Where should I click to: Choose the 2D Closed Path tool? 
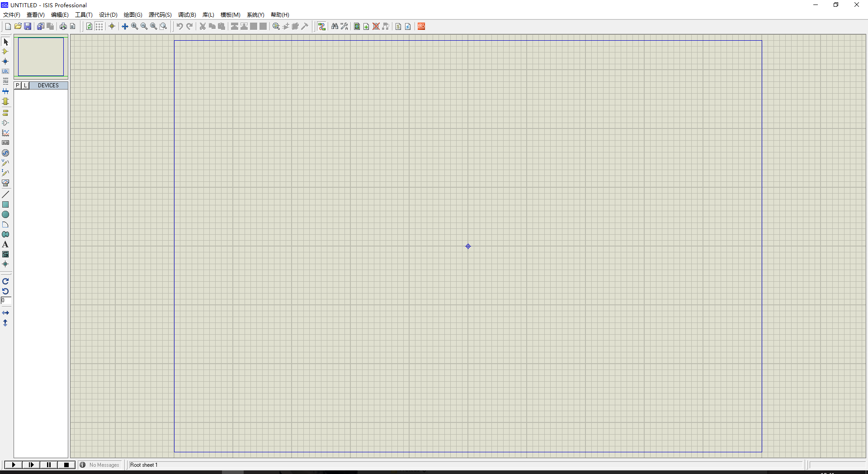[x=5, y=234]
